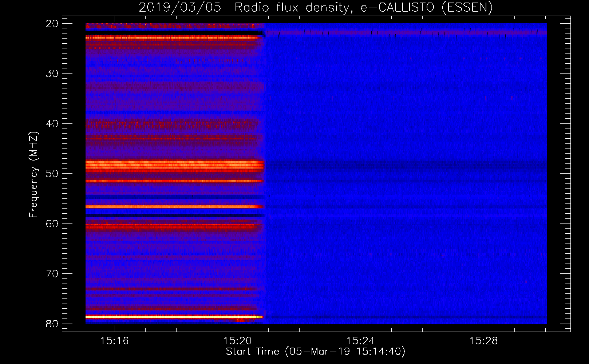Click the y-axis tick label '40'
The image size is (589, 364).
(x=52, y=124)
